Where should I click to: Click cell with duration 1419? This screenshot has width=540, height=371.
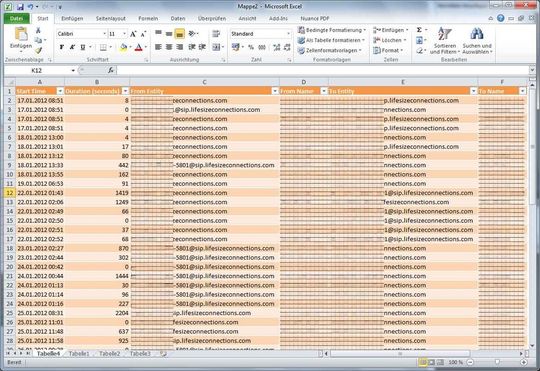(x=97, y=193)
